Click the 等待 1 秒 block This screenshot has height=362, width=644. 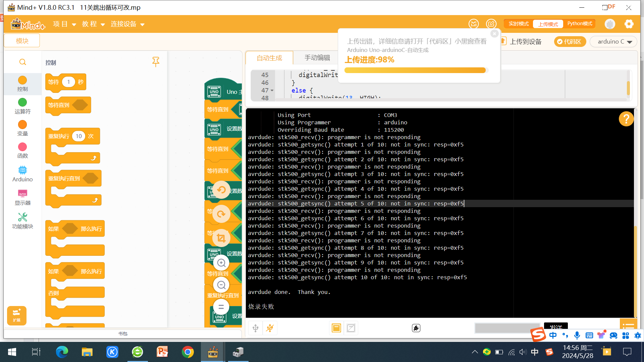click(54, 82)
